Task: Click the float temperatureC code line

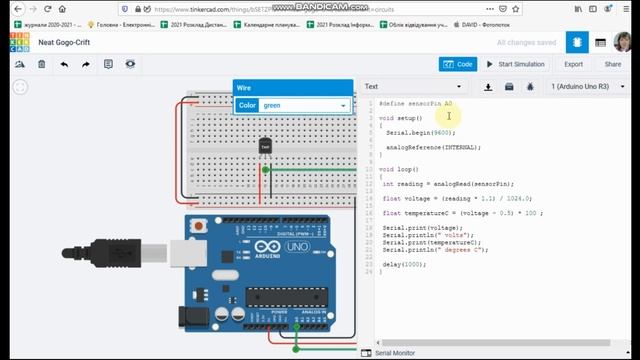Action: (463, 213)
